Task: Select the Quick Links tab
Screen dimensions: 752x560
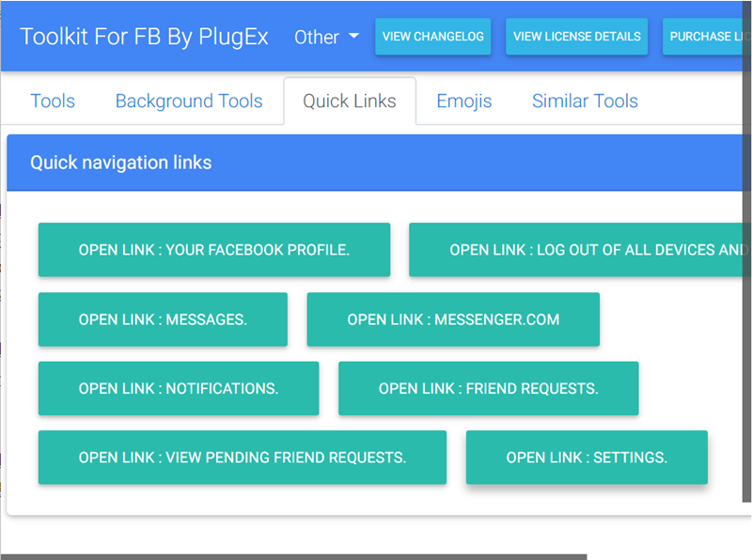Action: [350, 101]
